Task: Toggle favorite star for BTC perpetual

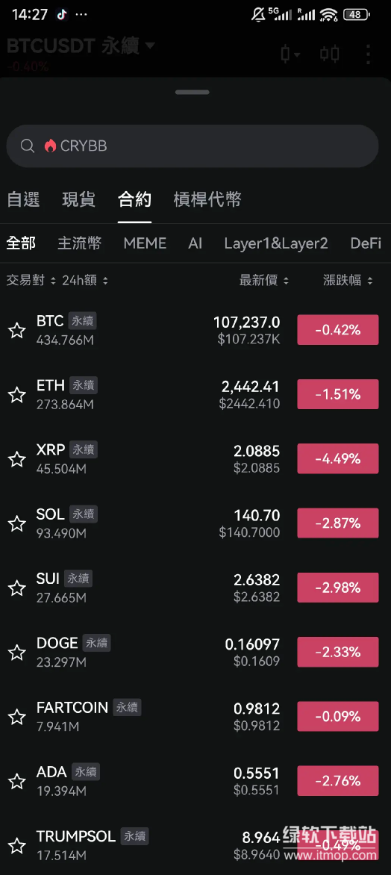Action: click(17, 330)
